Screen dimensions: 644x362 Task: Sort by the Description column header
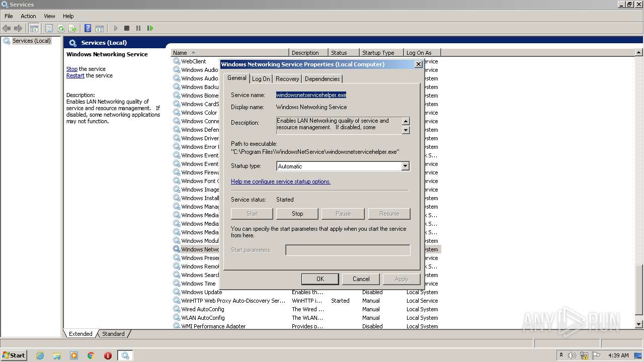pos(309,52)
